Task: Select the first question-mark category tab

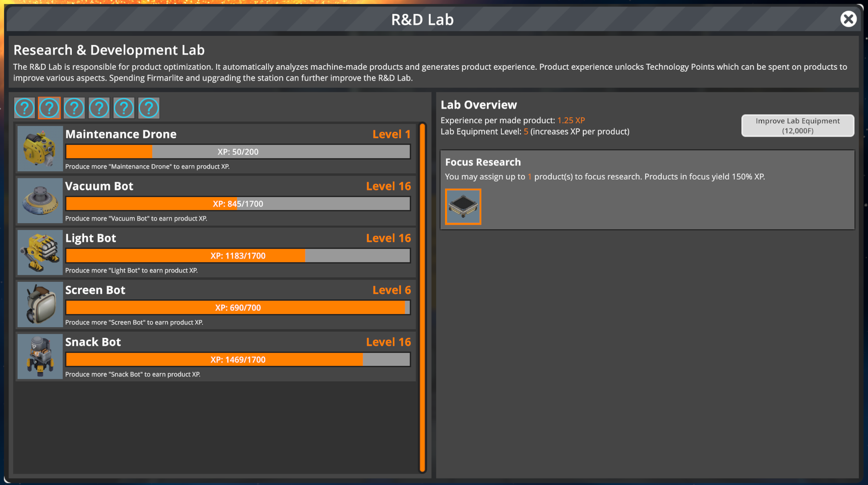Action: coord(24,108)
